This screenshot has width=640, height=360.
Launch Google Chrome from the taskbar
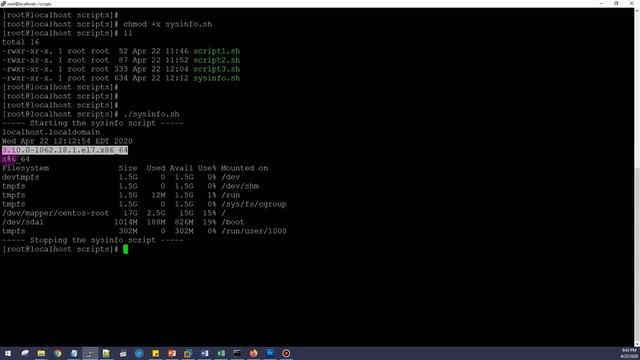pyautogui.click(x=58, y=353)
